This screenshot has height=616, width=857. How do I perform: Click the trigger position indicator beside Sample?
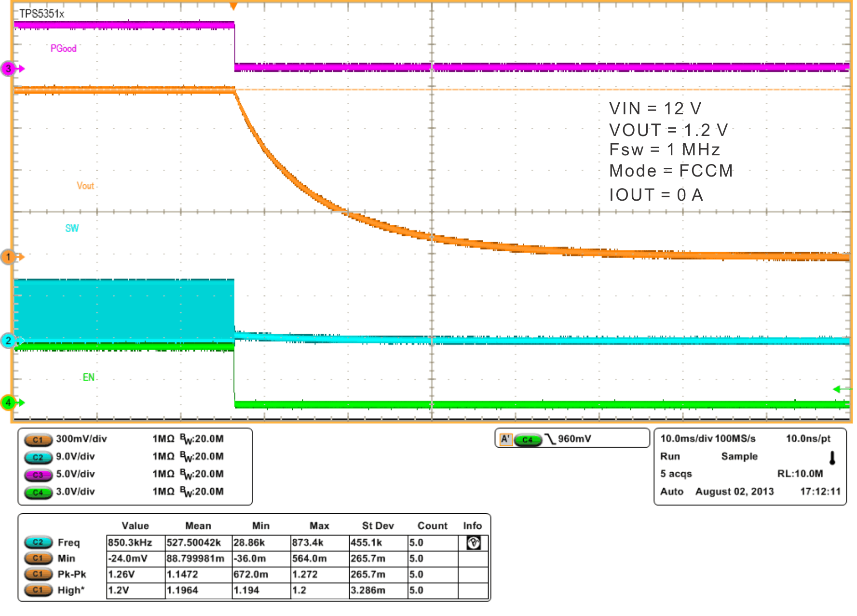coord(832,457)
